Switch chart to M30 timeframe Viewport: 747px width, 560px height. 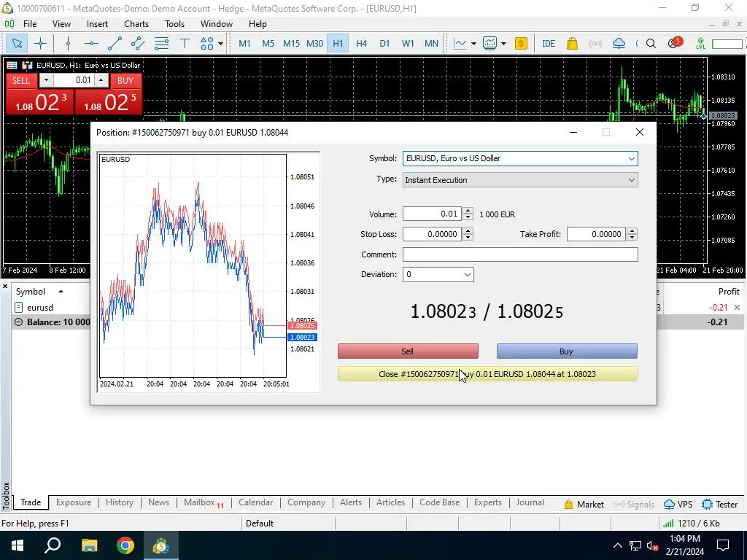tap(314, 44)
